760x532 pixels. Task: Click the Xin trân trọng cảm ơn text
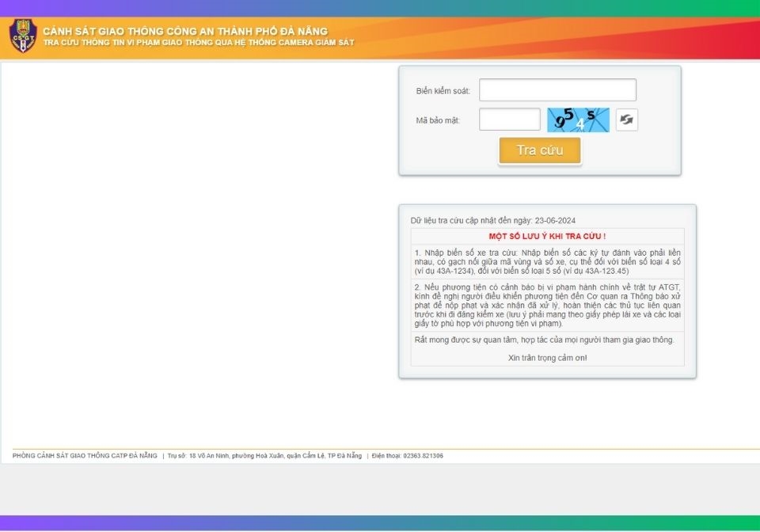(547, 358)
